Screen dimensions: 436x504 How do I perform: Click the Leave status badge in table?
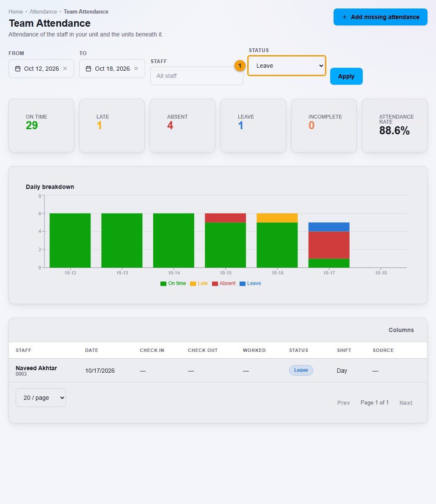click(x=301, y=370)
